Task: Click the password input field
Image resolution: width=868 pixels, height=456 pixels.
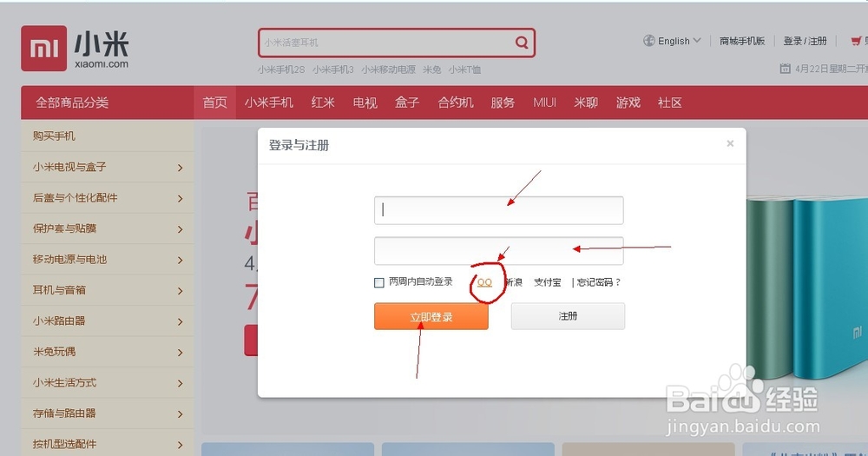Action: point(499,251)
